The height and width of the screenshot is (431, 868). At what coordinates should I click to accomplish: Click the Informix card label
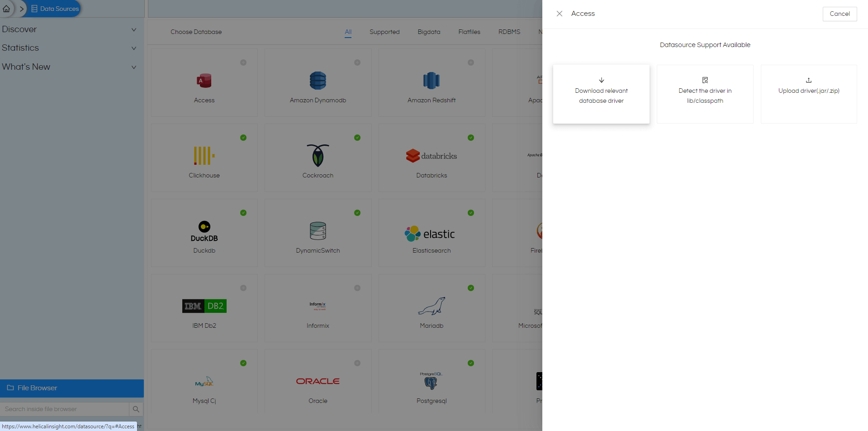(318, 326)
